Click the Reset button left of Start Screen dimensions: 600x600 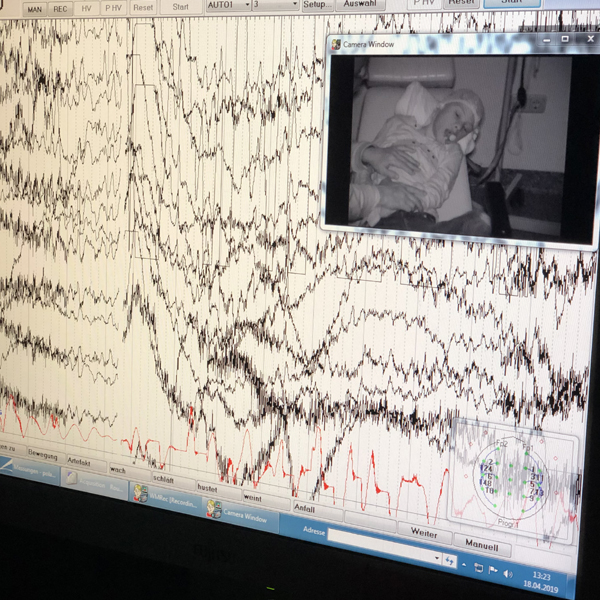(143, 8)
